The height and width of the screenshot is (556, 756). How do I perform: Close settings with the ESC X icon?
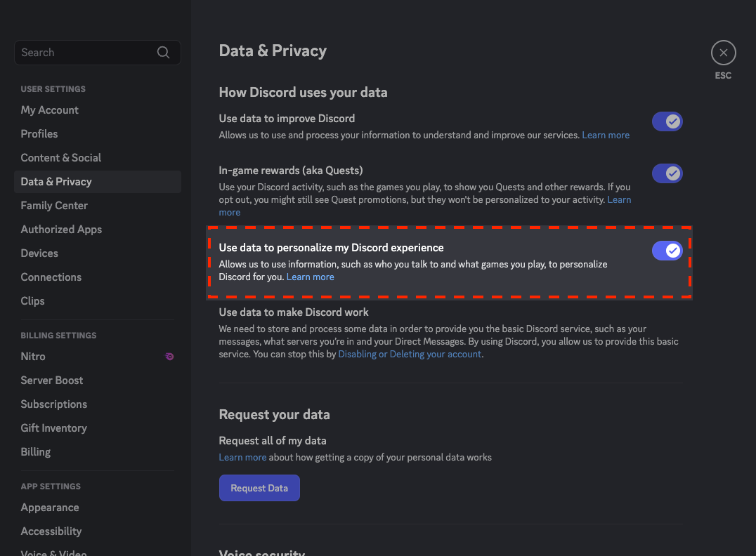click(x=723, y=53)
